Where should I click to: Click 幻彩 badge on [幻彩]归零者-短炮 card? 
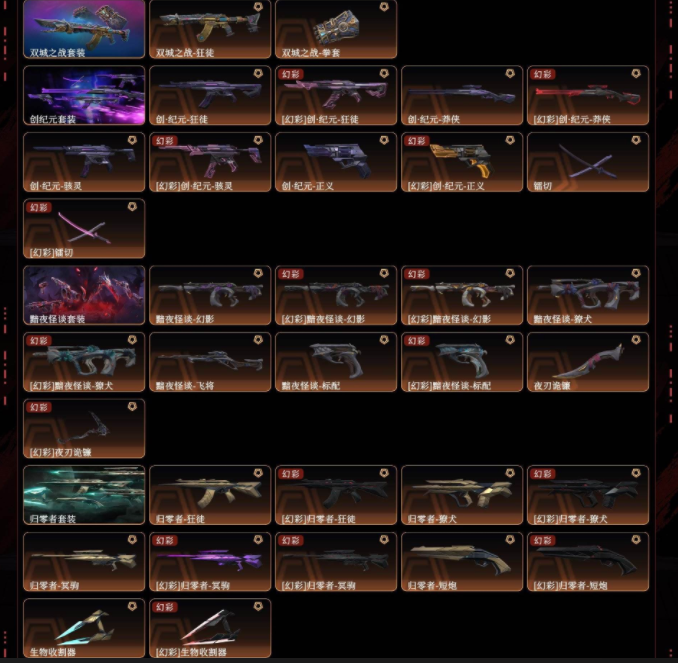click(x=542, y=541)
